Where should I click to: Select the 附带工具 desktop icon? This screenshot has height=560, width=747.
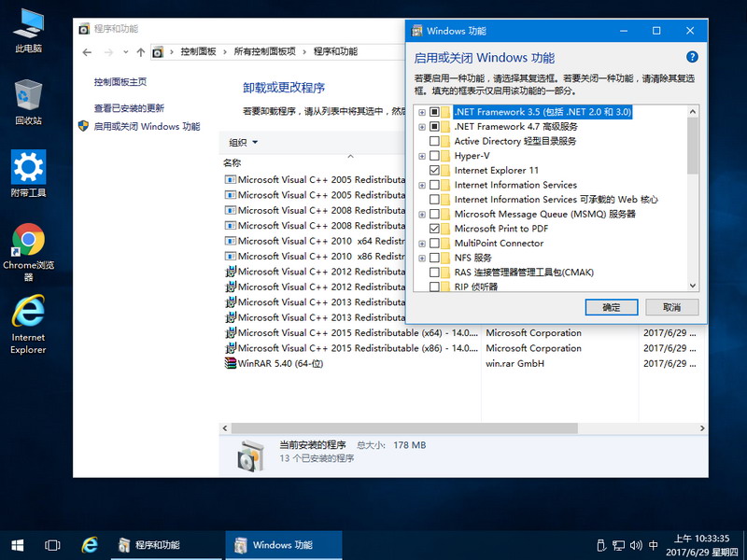click(x=28, y=174)
